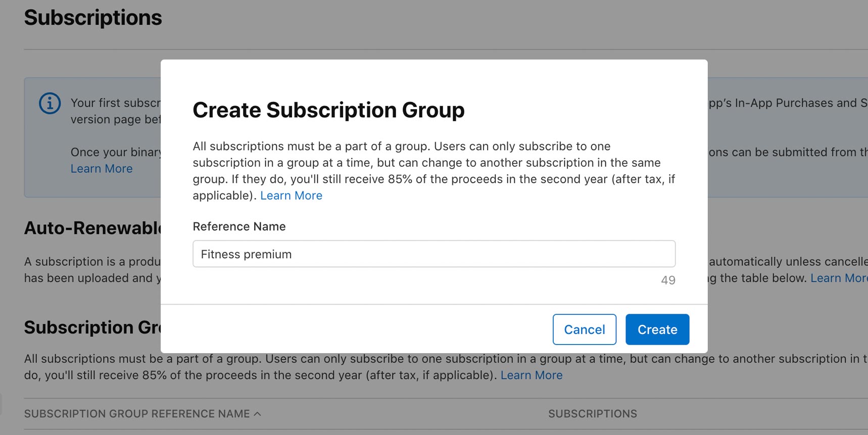Click the SUBSCRIPTIONS column header
Viewport: 868px width, 435px height.
point(592,413)
